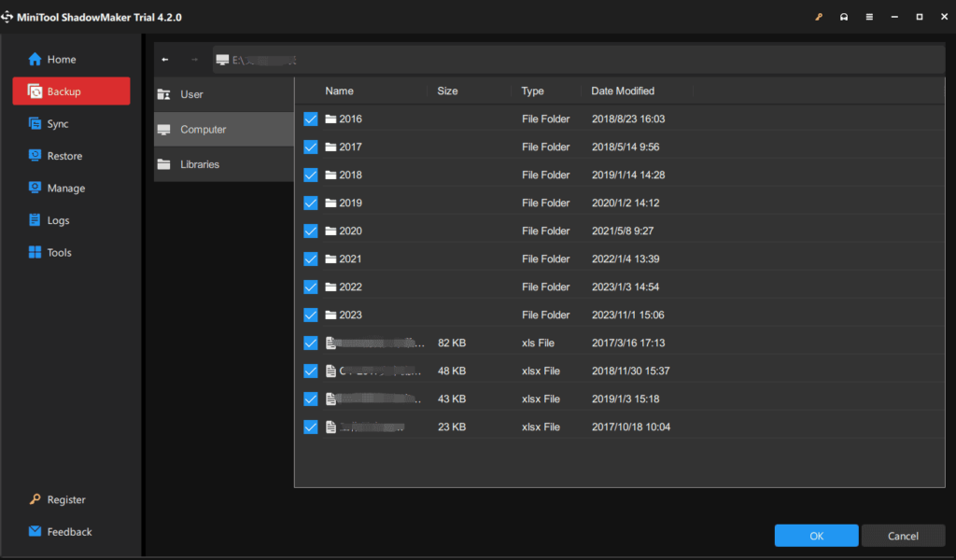Uncheck the 2016 folder checkbox
This screenshot has height=560, width=956.
point(310,119)
